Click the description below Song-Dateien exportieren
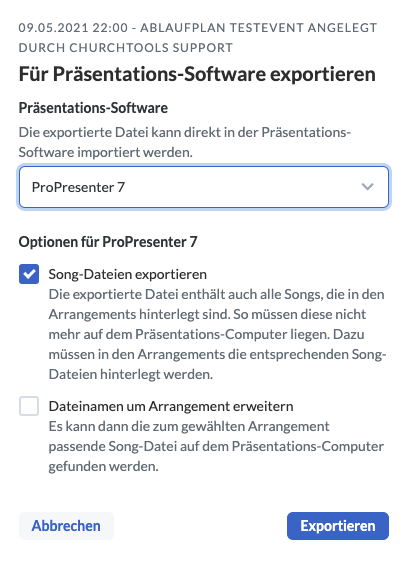The width and height of the screenshot is (408, 561). tap(218, 334)
